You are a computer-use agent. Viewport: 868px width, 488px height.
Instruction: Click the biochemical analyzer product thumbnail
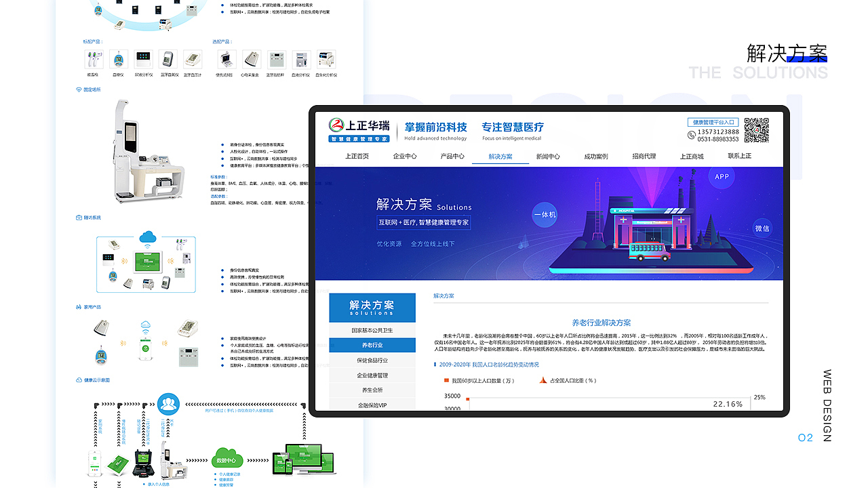pos(326,59)
